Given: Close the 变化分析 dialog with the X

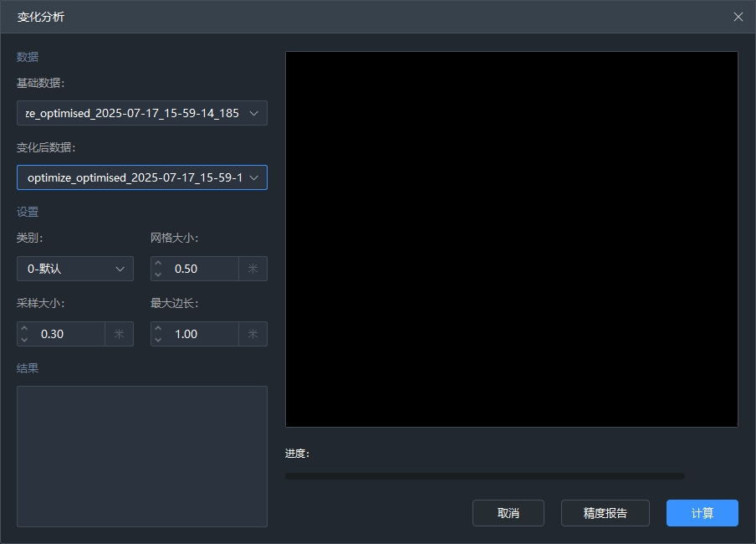Looking at the screenshot, I should pos(738,17).
